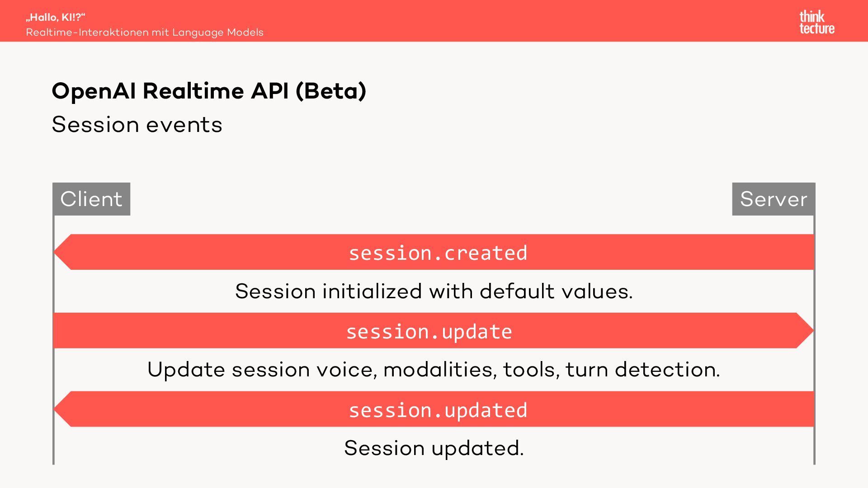Click the "Hallo, KI!?" header text
The width and height of the screenshot is (868, 488).
point(56,17)
